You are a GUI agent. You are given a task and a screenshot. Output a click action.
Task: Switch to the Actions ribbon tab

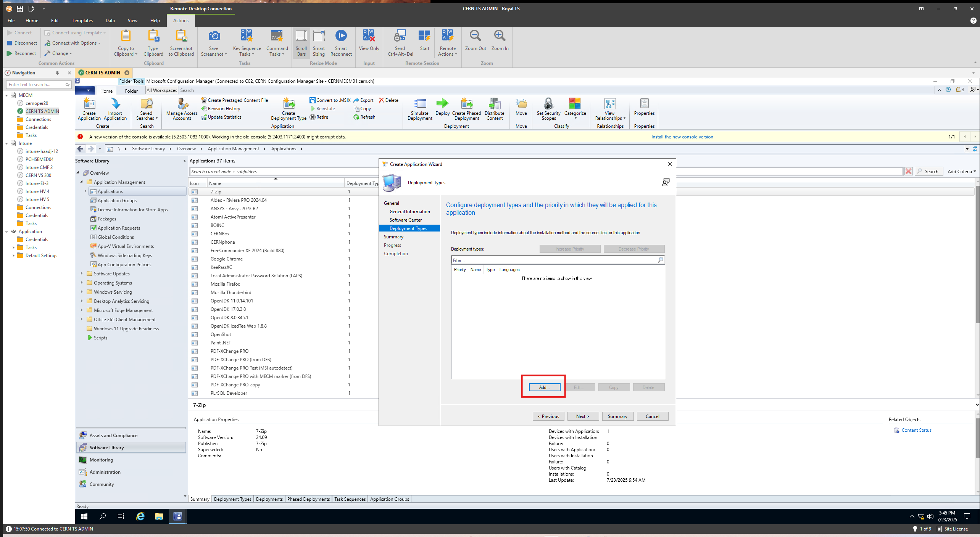pos(181,21)
